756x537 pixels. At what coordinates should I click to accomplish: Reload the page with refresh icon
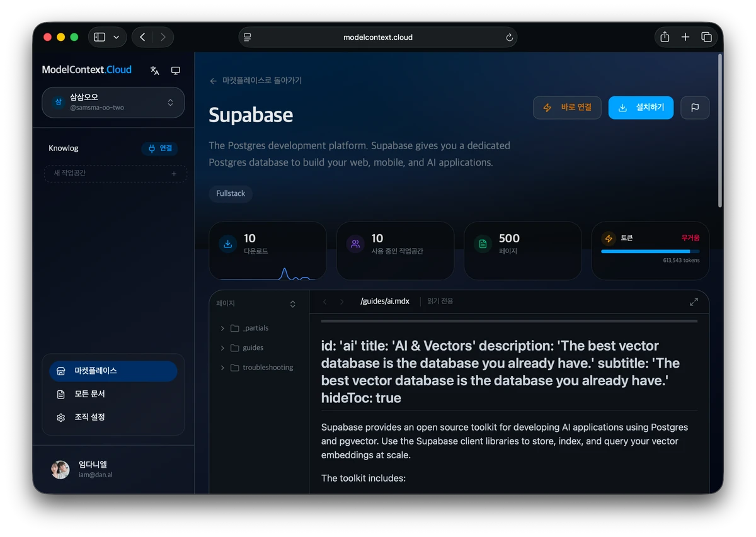509,37
